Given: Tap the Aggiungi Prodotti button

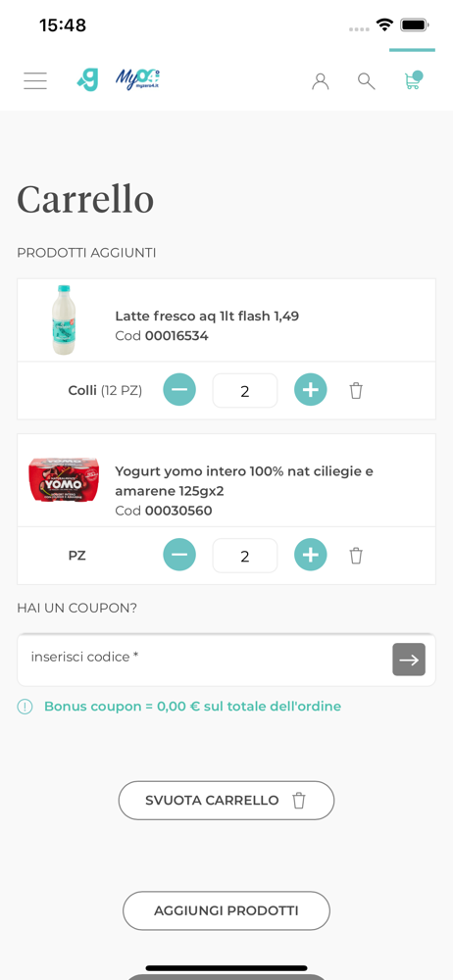Looking at the screenshot, I should point(226,910).
